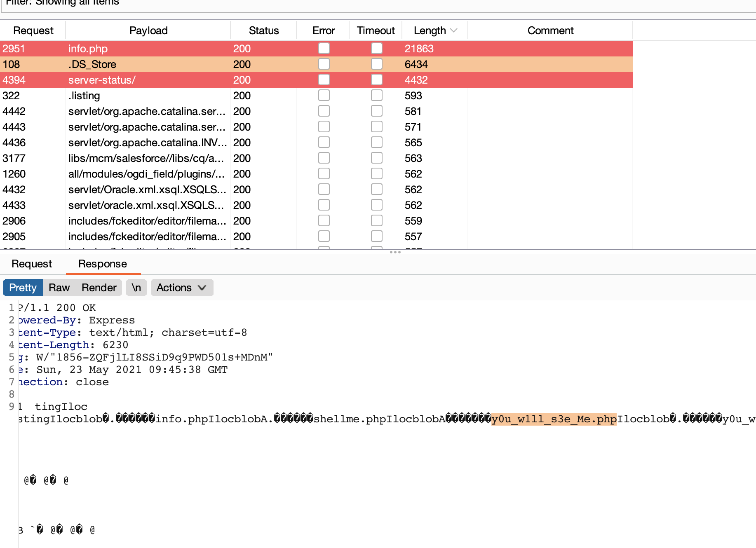Sort by Length column arrow

coord(454,30)
